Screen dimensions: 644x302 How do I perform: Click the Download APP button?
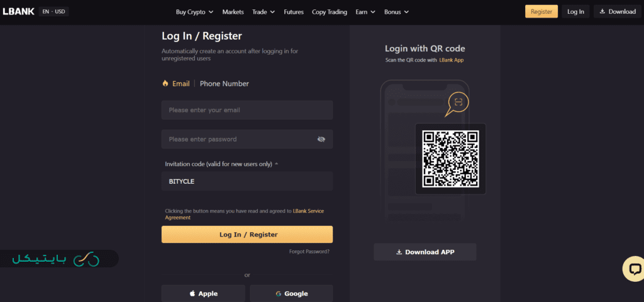425,252
